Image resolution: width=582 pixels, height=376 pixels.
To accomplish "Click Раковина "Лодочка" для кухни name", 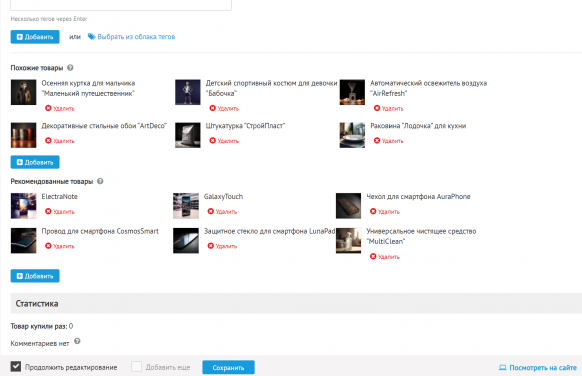I will click(x=418, y=126).
